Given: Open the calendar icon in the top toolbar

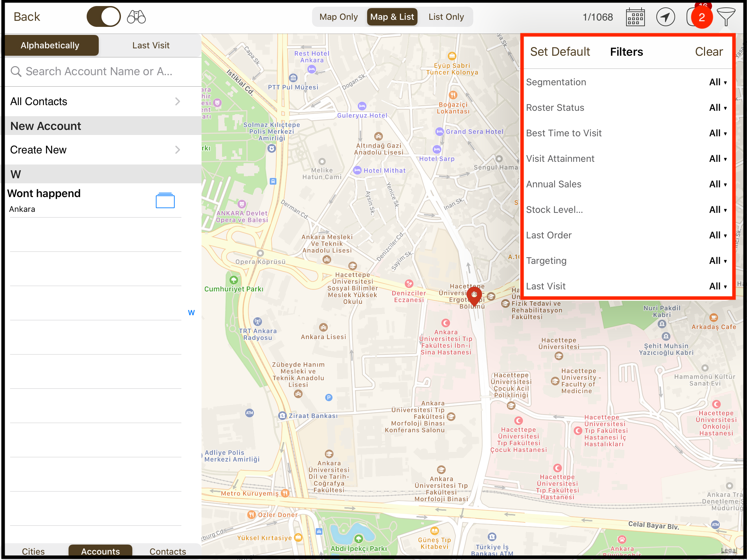Looking at the screenshot, I should pyautogui.click(x=635, y=16).
